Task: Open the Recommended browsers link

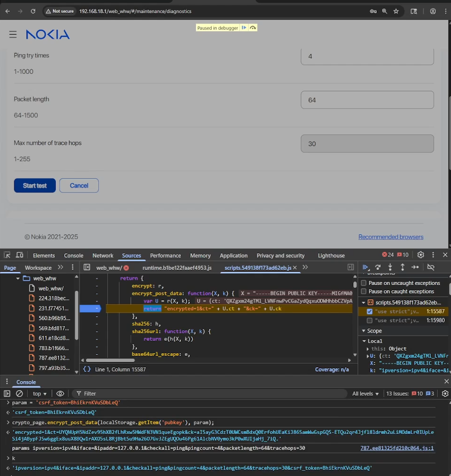Action: pyautogui.click(x=391, y=237)
